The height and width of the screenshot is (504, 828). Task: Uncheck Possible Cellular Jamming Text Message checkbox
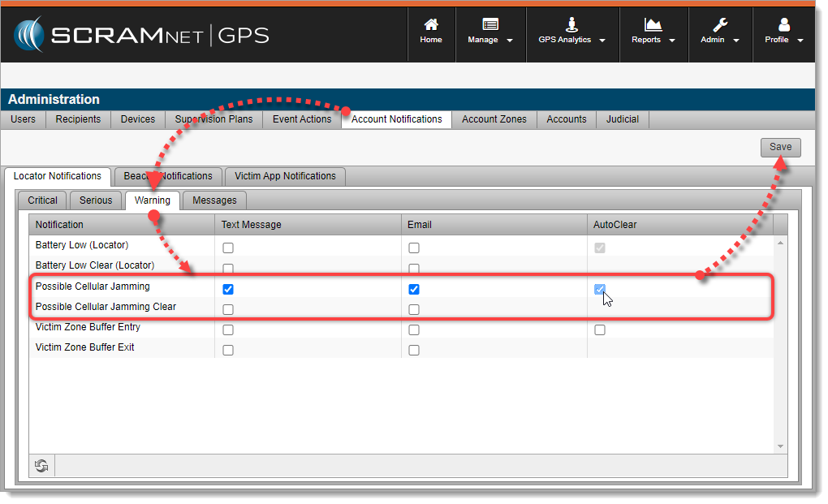[228, 289]
